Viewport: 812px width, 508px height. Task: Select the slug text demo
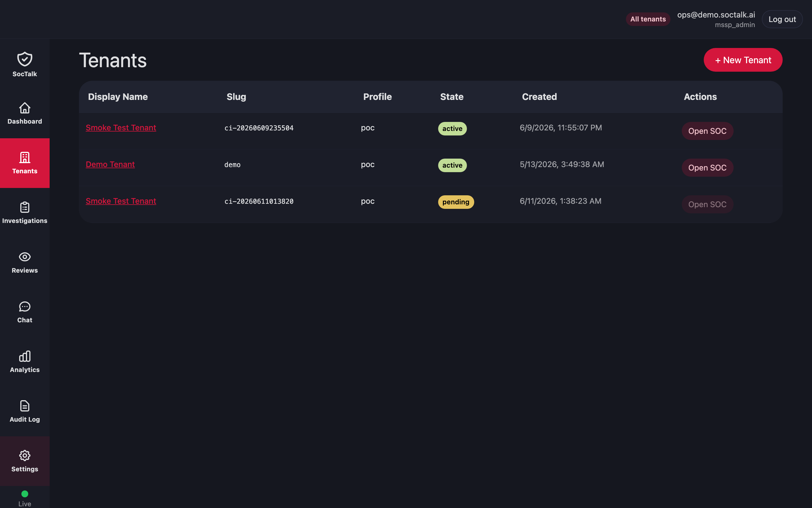click(232, 165)
